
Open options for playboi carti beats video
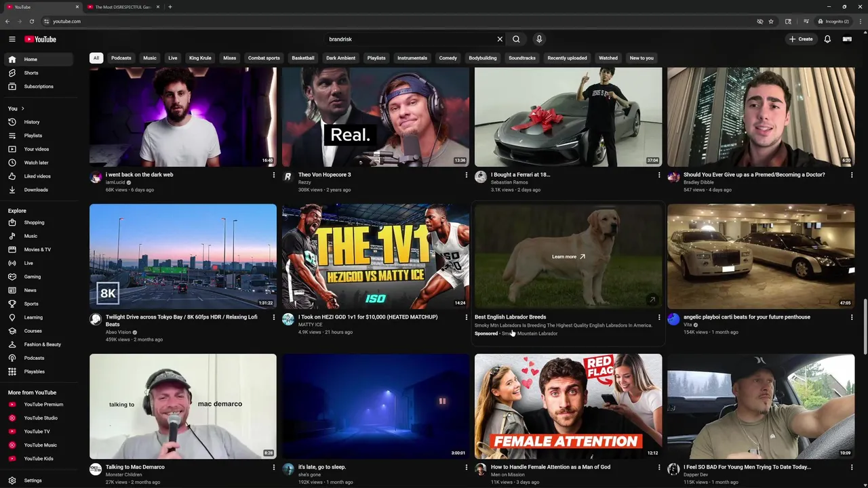click(852, 317)
